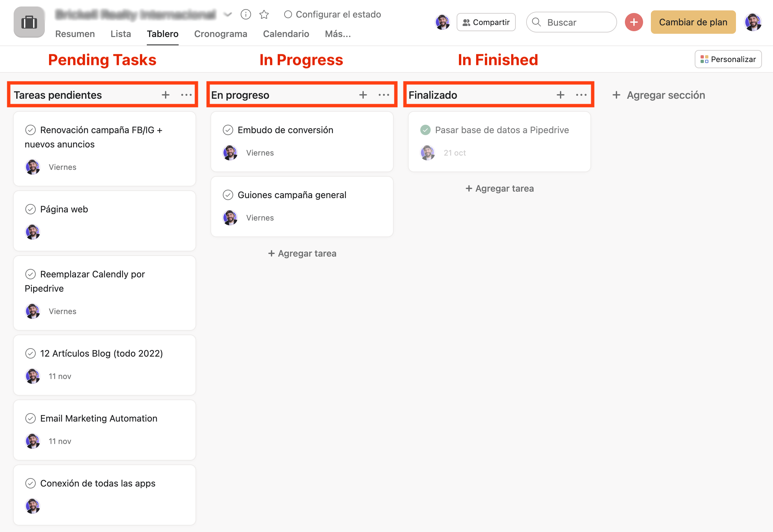Screen dimensions: 773x532
Task: Open Configurar el estado status selector
Action: (x=332, y=14)
